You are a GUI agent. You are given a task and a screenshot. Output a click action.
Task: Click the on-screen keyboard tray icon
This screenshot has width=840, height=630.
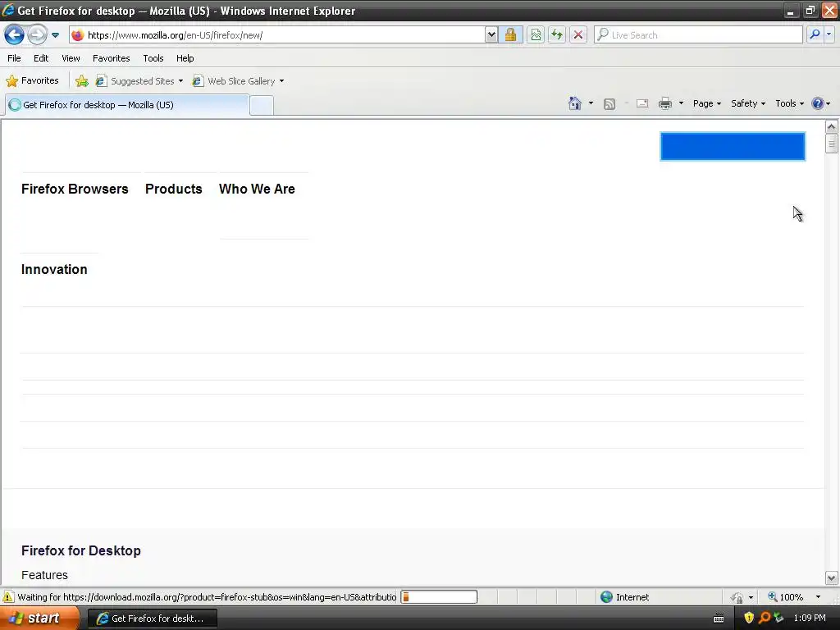719,619
